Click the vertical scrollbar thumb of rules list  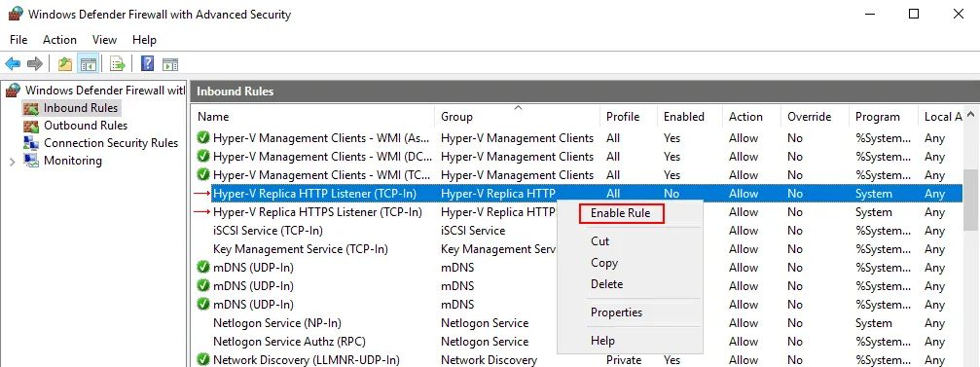tap(970, 201)
